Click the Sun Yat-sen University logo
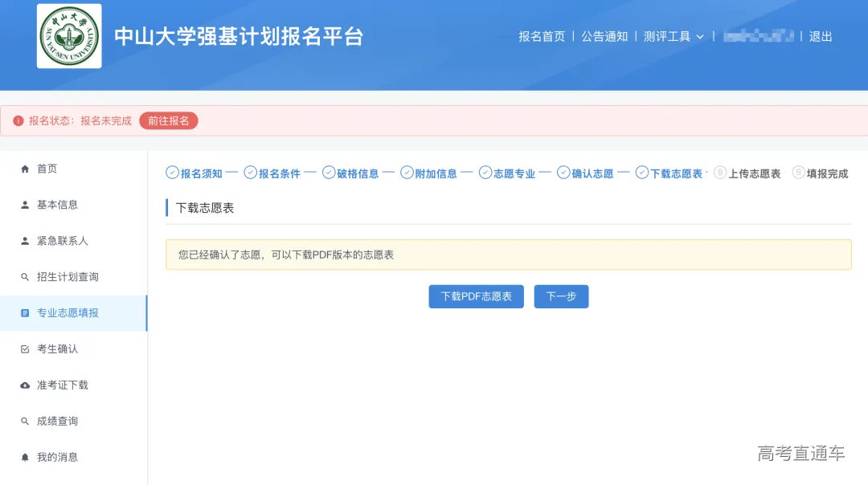 69,36
